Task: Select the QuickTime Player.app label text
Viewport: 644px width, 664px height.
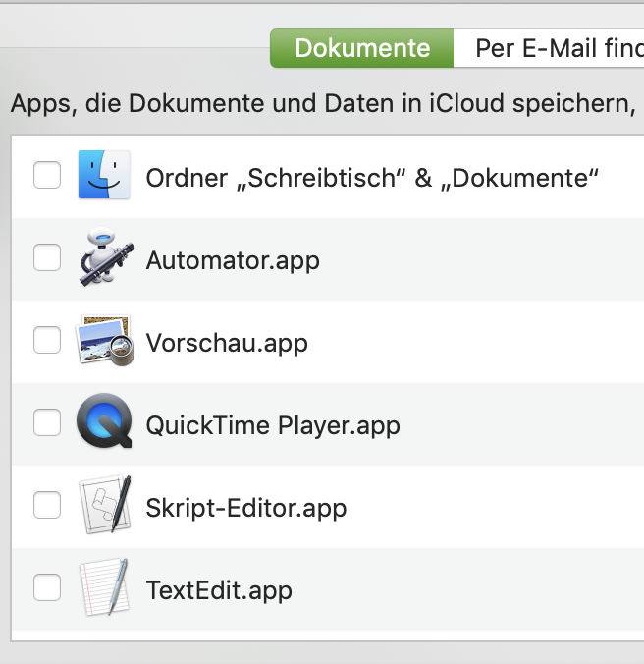Action: [x=273, y=425]
